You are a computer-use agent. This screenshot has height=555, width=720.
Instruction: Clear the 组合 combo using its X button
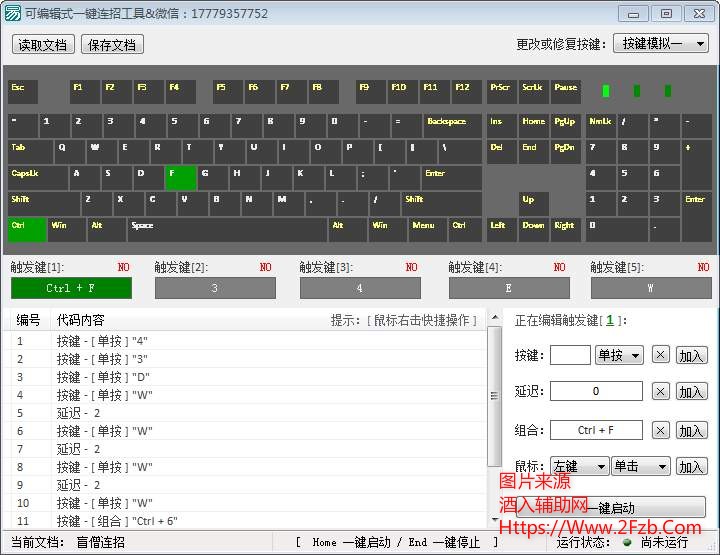(x=660, y=430)
